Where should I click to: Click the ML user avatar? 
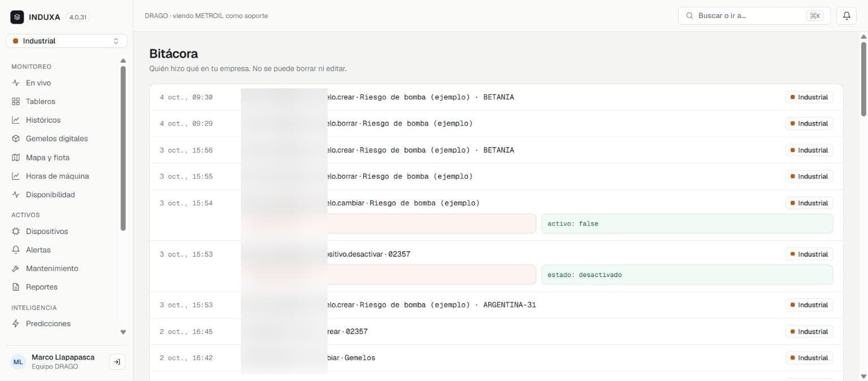[x=18, y=362]
